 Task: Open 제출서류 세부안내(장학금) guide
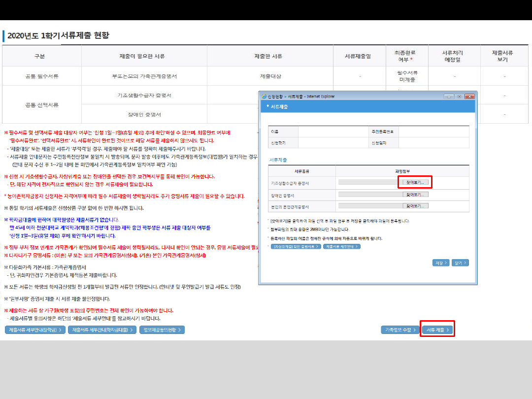click(35, 330)
